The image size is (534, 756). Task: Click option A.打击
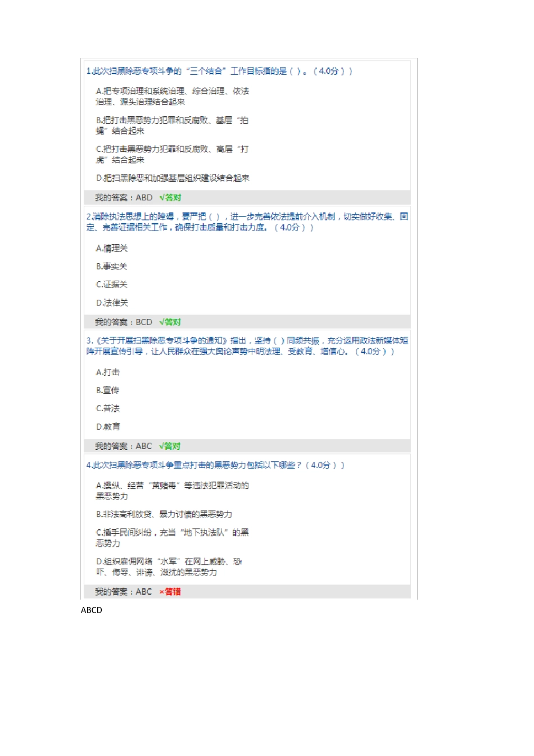click(x=108, y=372)
